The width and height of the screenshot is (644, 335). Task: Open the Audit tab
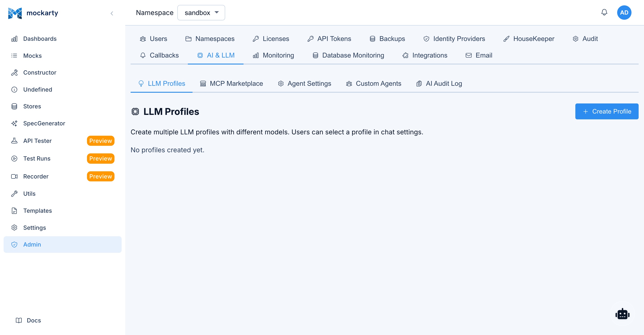(x=585, y=39)
